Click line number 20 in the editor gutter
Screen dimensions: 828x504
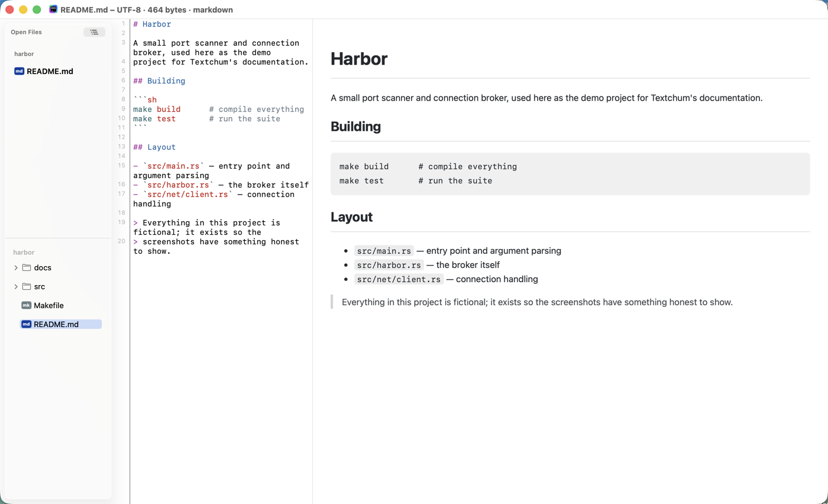point(122,241)
